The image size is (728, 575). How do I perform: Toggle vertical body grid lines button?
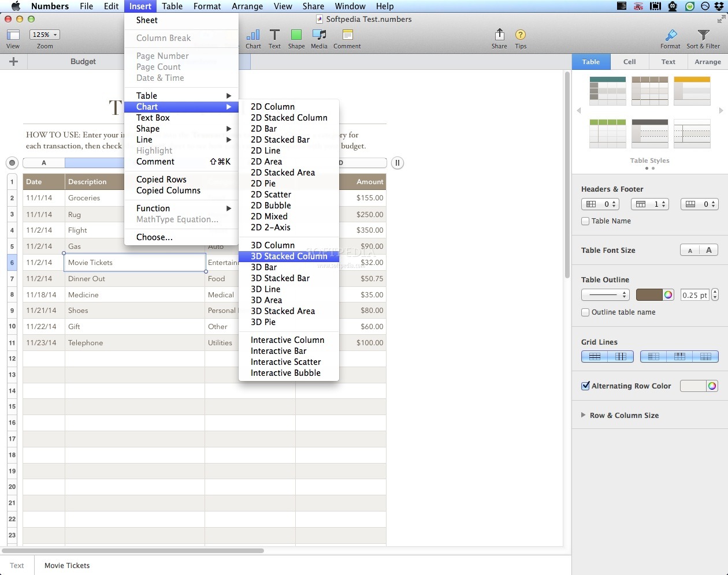pos(621,357)
